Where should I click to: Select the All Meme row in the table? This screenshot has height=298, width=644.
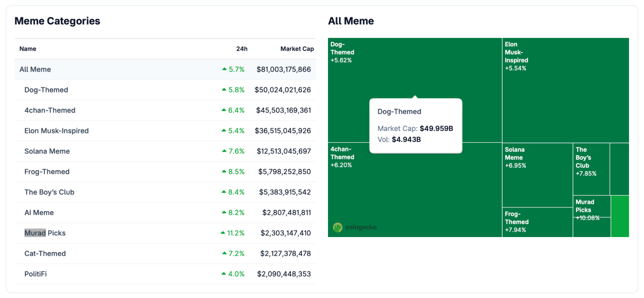tap(35, 70)
